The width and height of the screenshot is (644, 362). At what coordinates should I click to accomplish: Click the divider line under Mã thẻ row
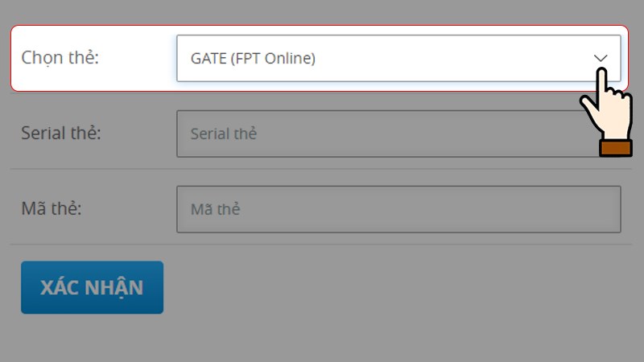(321, 245)
